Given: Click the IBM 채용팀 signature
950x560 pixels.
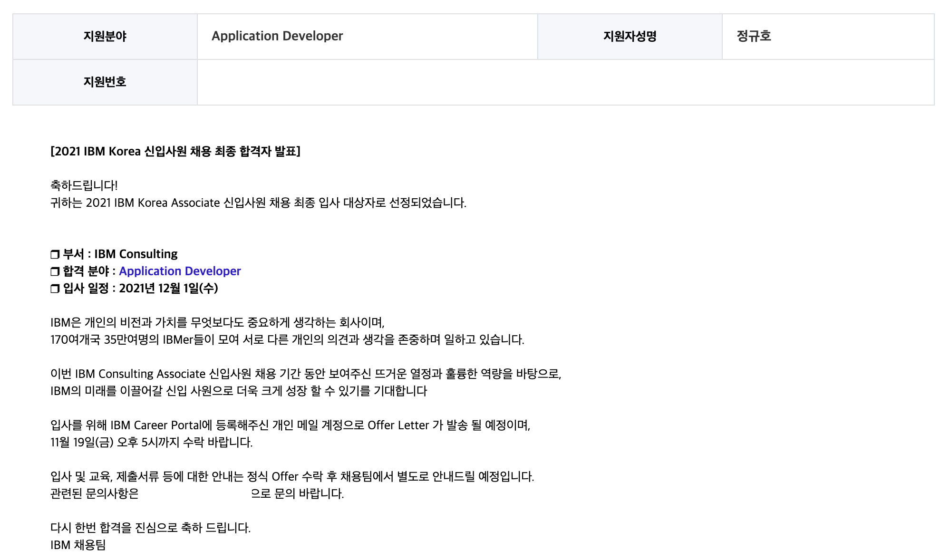Looking at the screenshot, I should coord(78,545).
